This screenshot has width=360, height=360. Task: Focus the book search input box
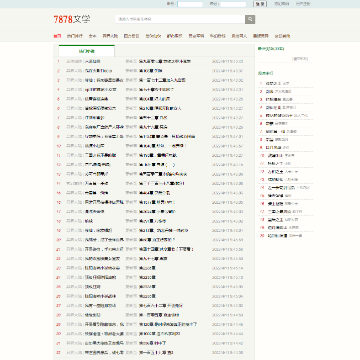tap(180, 19)
